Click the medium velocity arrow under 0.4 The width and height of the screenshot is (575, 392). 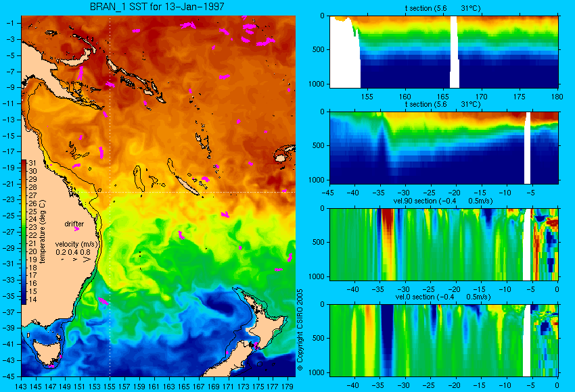pyautogui.click(x=75, y=260)
